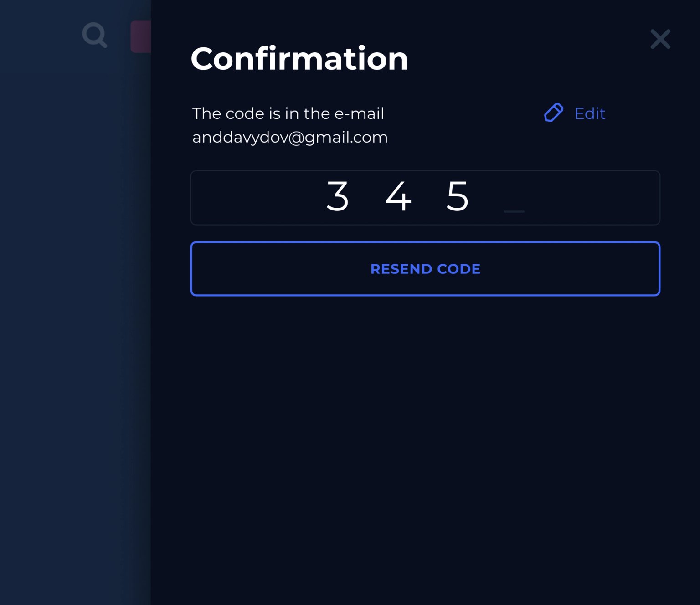700x605 pixels.
Task: Click the partially hidden pink button beside search
Action: pyautogui.click(x=141, y=36)
